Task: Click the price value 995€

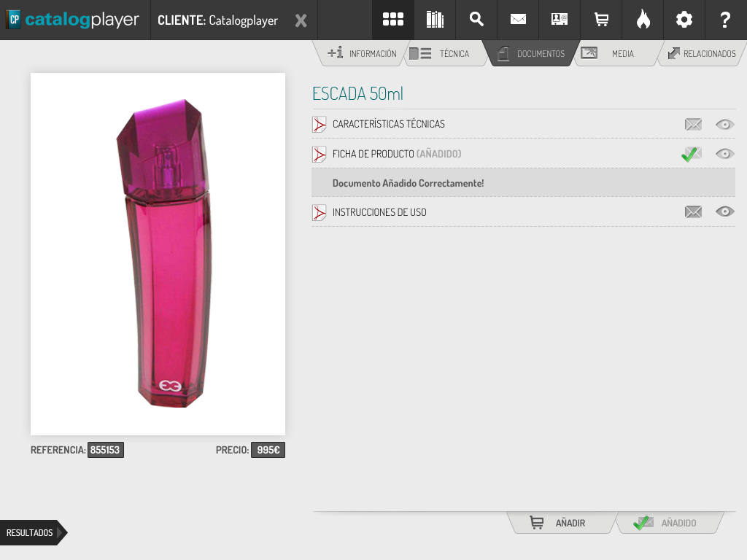Action: pos(268,450)
